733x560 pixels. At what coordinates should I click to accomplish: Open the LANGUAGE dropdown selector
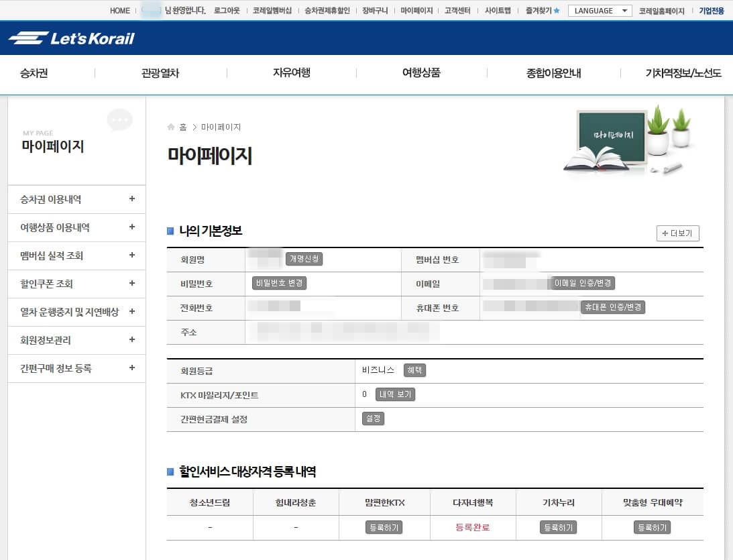tap(599, 10)
